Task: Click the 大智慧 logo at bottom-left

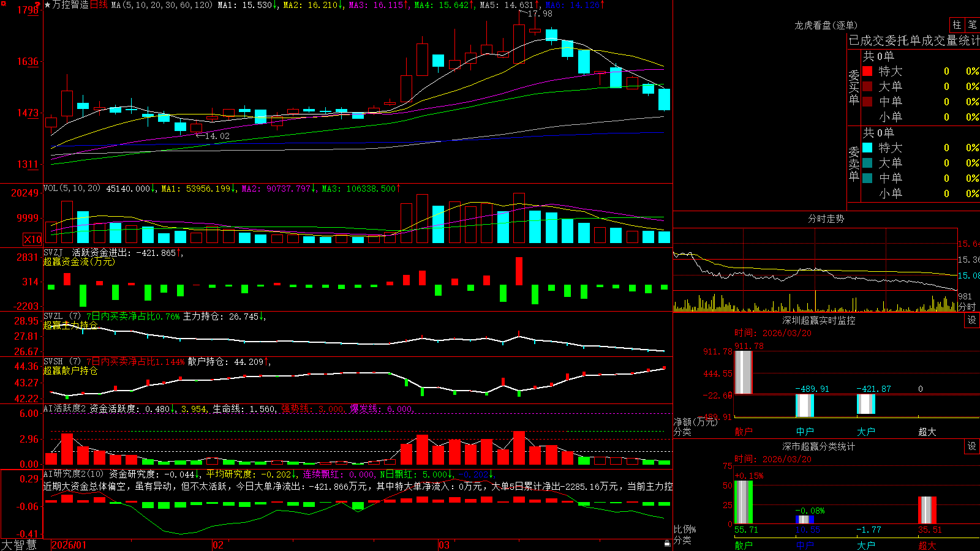Action: pyautogui.click(x=19, y=545)
